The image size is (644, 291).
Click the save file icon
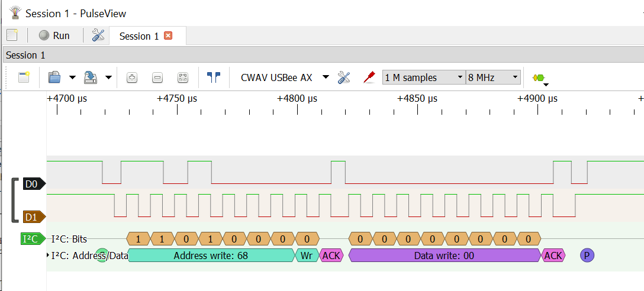click(91, 77)
